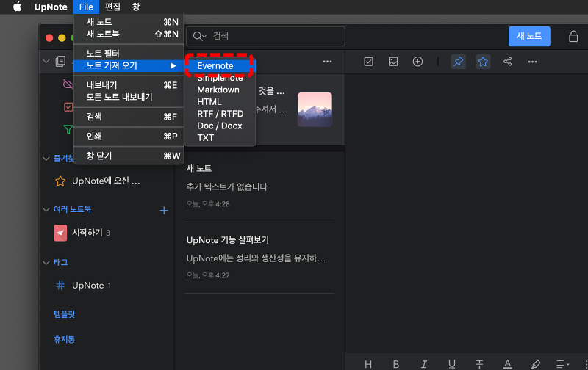Open 휴지통 in the sidebar
The width and height of the screenshot is (588, 370).
click(x=64, y=339)
